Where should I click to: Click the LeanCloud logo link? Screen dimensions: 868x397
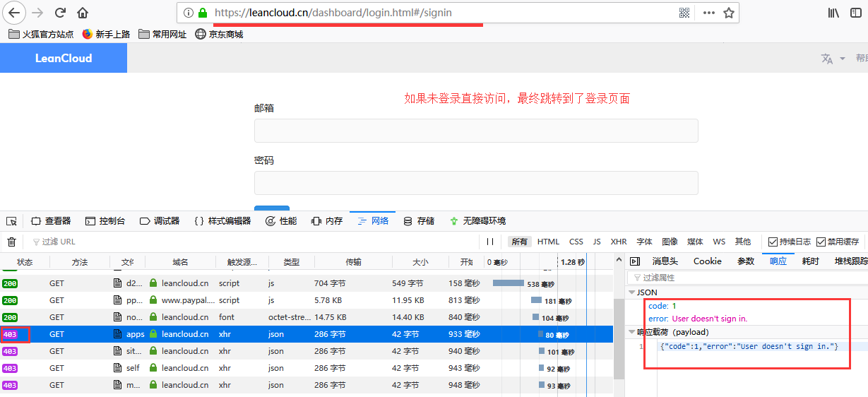point(64,58)
